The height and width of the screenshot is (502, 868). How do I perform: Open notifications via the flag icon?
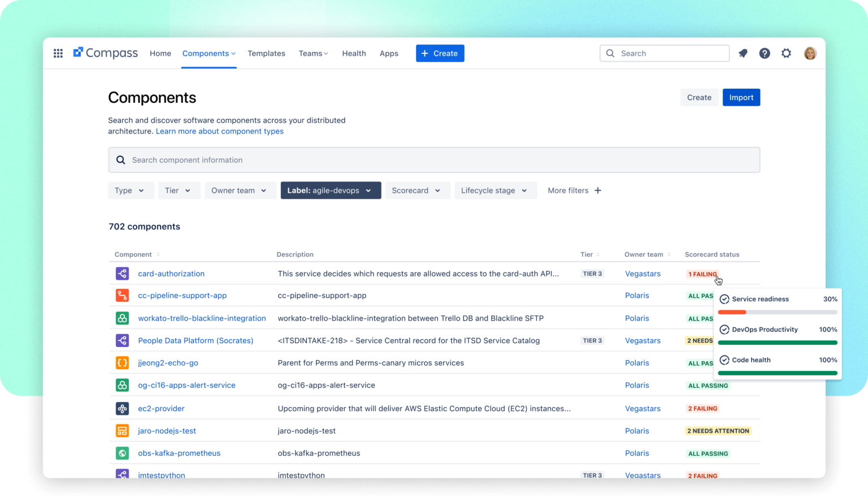tap(743, 53)
